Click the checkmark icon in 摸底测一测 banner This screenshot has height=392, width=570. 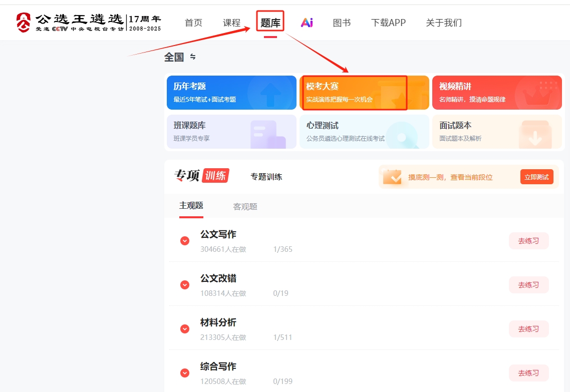[392, 177]
